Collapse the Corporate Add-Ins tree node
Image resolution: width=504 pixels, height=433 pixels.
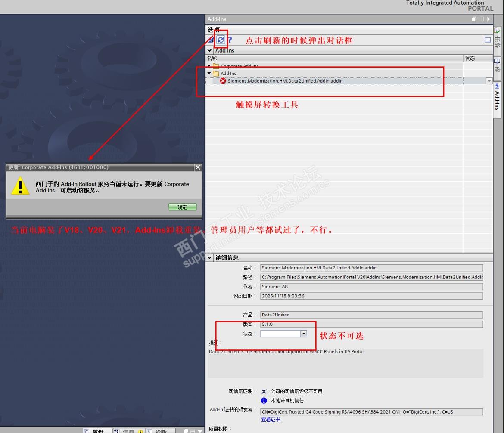(209, 66)
